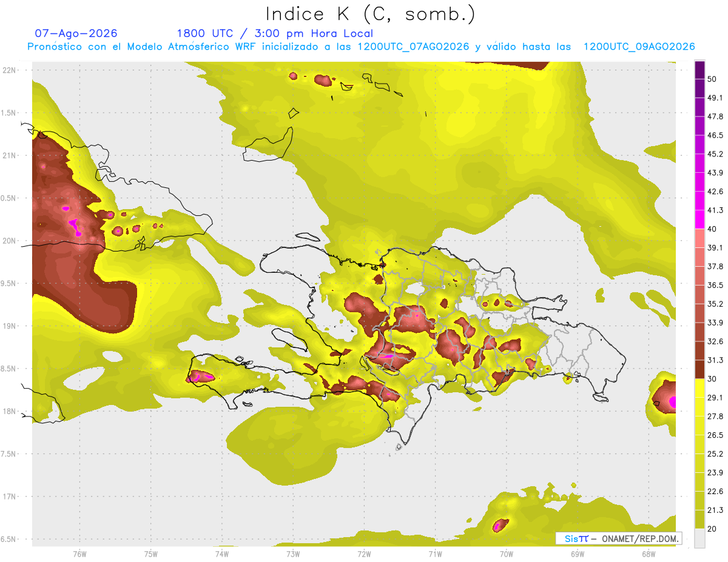Click the '1.5N' latitude label
Viewport: 728px width, 562px height.
[x=9, y=113]
